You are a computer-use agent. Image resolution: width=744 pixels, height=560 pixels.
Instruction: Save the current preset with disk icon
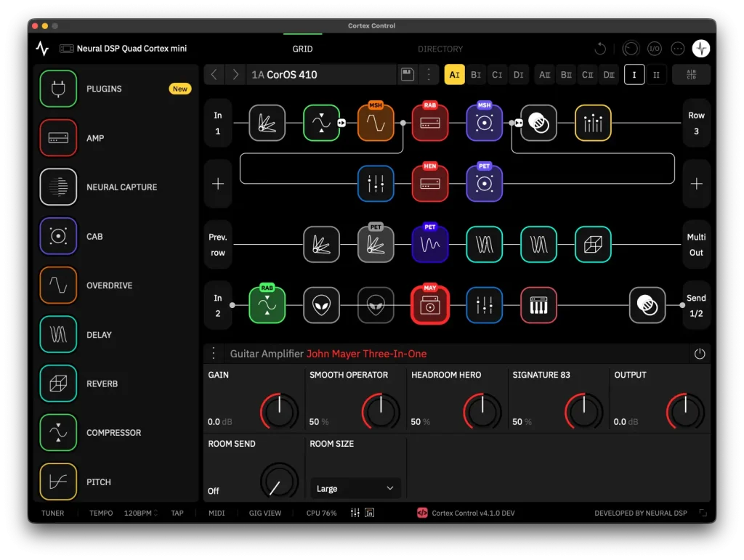point(408,74)
